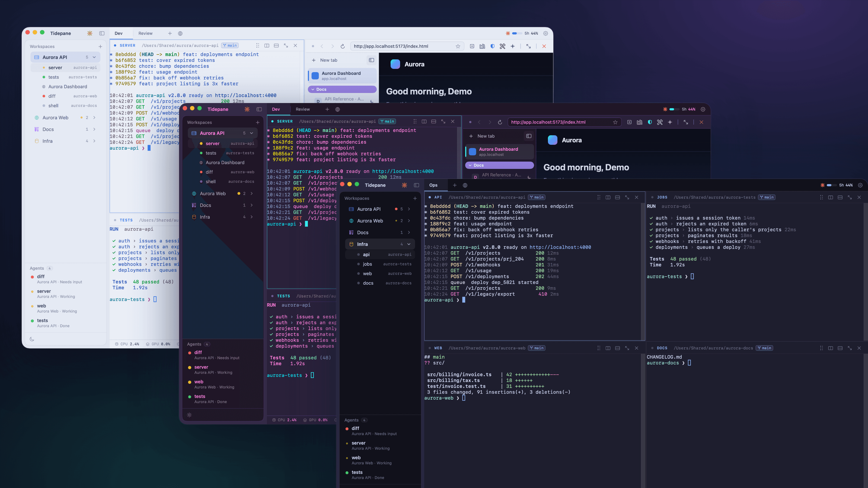
Task: Click settings gear in light Tidepane window
Action: click(x=545, y=33)
